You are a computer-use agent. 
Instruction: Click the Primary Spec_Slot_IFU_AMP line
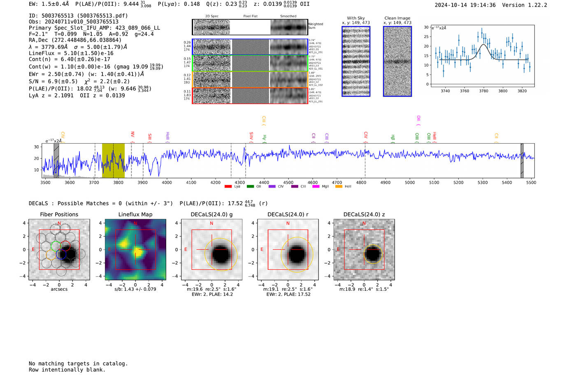94,28
